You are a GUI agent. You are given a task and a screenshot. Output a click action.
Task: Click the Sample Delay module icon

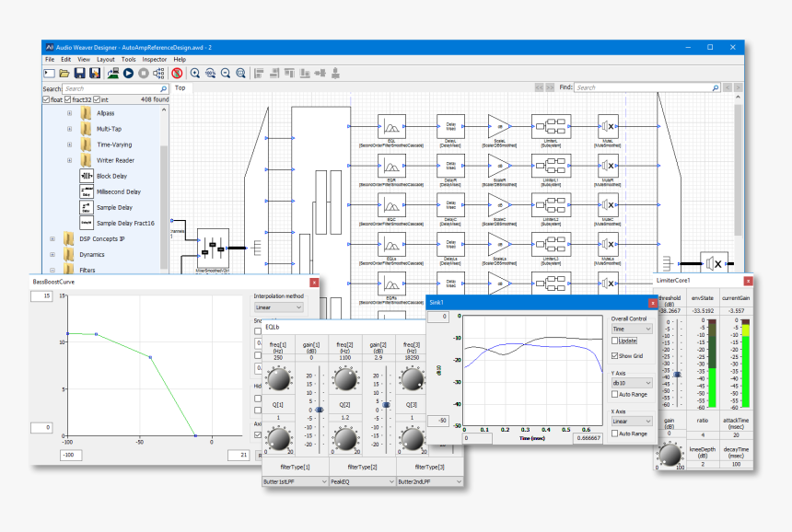pyautogui.click(x=87, y=207)
